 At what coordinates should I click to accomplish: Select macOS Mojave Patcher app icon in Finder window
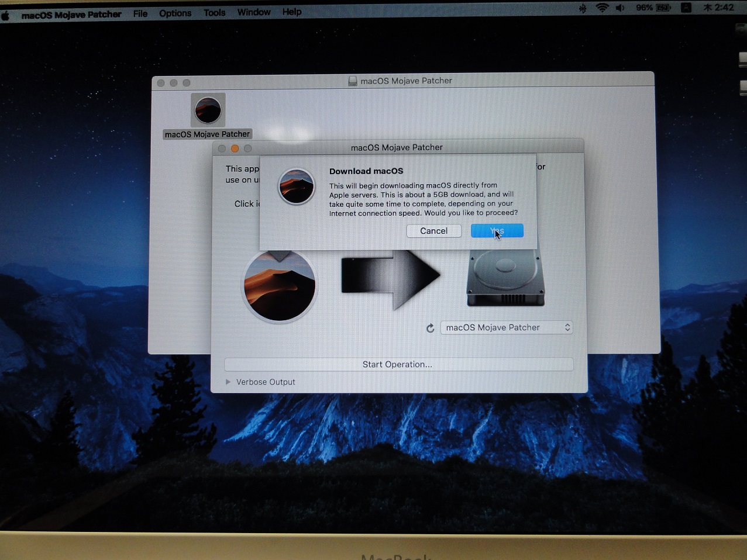pos(208,110)
